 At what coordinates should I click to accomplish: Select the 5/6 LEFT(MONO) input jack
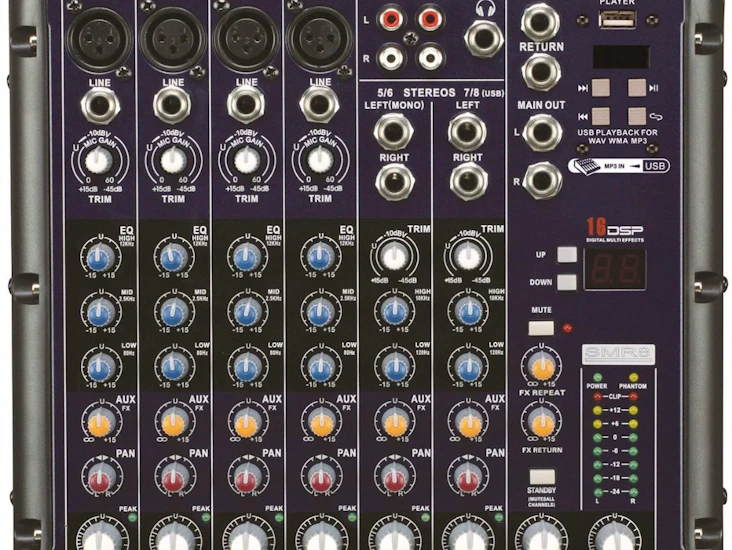pyautogui.click(x=393, y=131)
